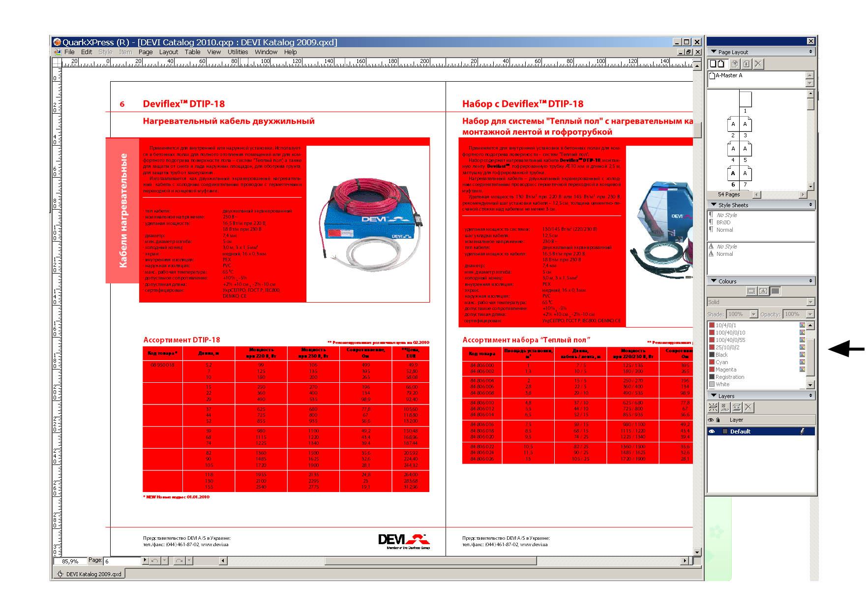Click the page 6 thumbnail in Page Layout
The width and height of the screenshot is (868, 616).
point(733,173)
